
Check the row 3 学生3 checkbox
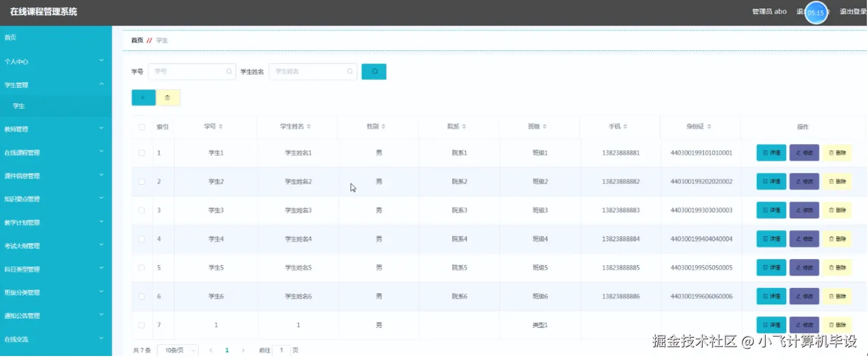pos(142,210)
